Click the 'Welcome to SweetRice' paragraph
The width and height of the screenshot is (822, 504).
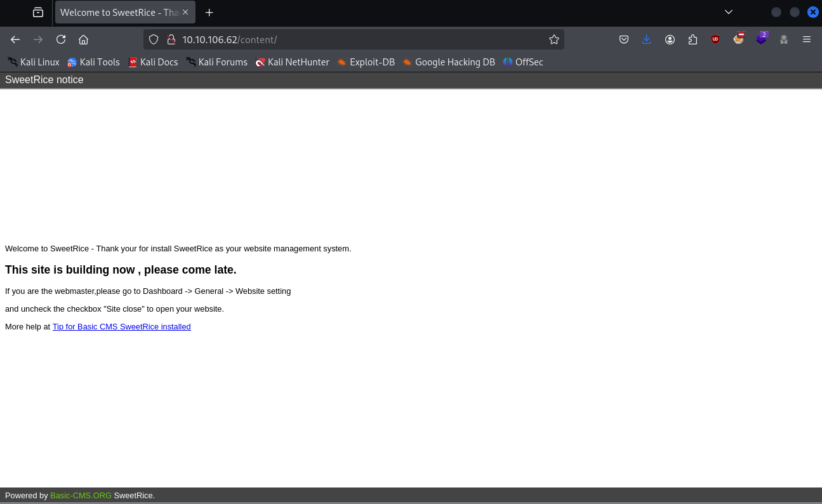pos(178,249)
